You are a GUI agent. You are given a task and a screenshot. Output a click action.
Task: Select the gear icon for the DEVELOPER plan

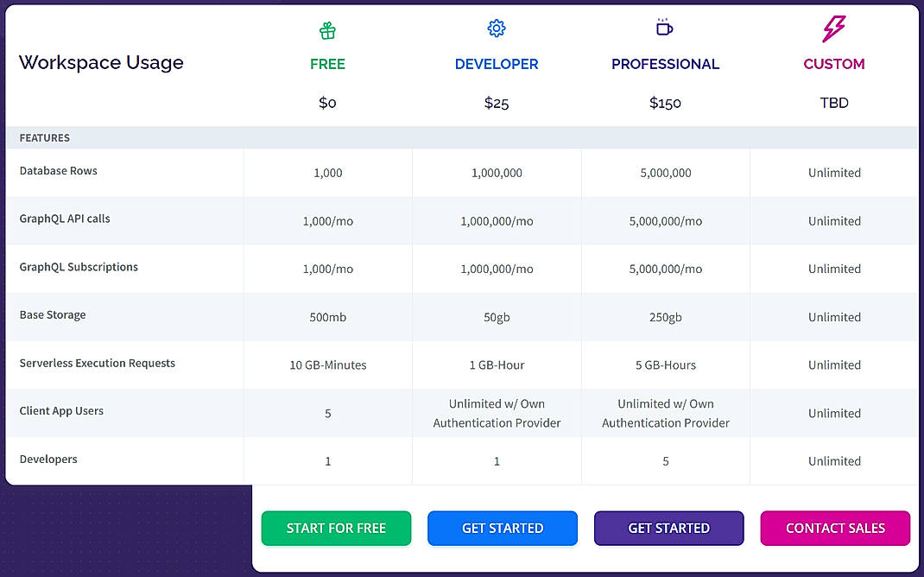tap(497, 29)
